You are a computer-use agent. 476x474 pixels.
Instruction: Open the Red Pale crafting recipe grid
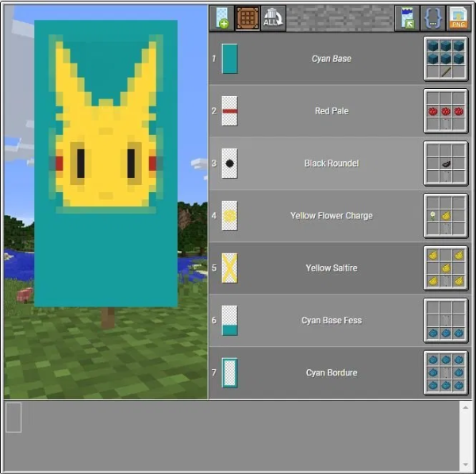point(445,111)
